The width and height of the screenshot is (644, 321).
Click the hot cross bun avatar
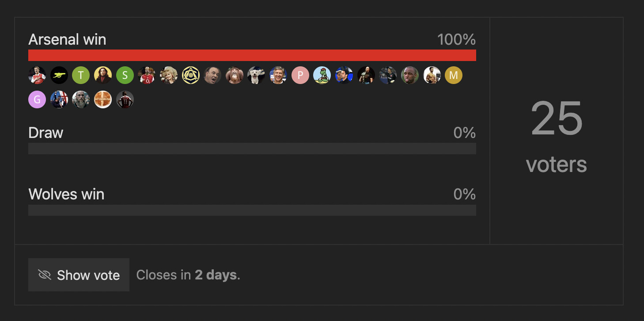pos(103,99)
